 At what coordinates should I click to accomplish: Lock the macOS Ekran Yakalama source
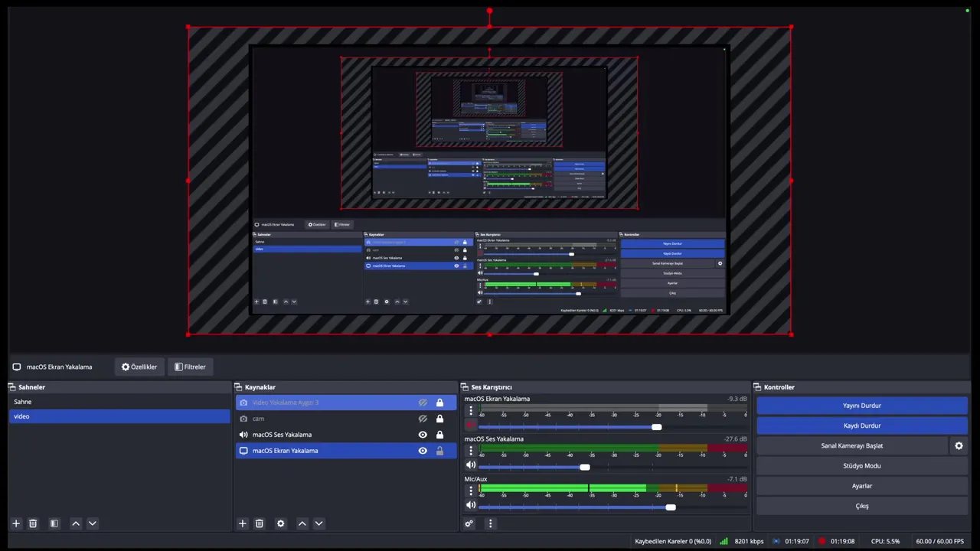point(439,451)
